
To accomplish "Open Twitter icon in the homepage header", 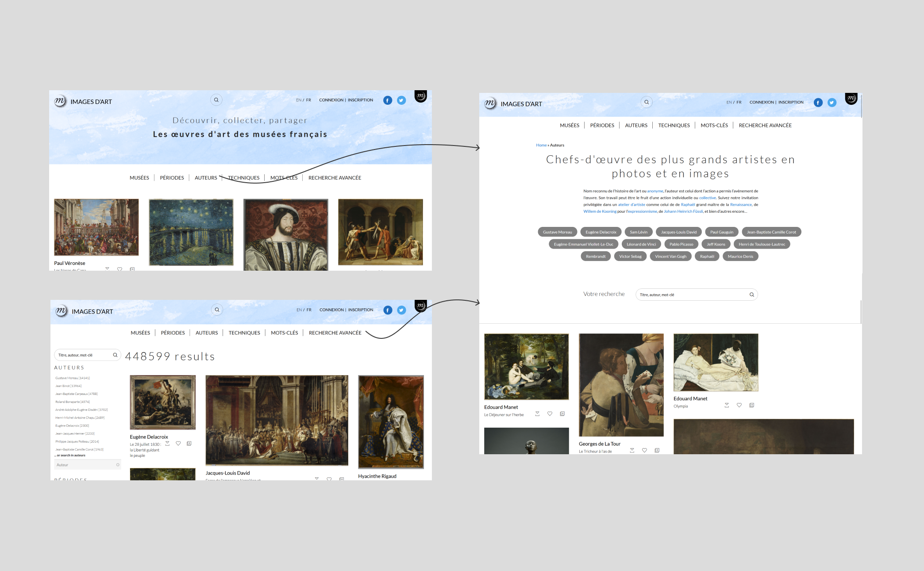I will point(401,100).
